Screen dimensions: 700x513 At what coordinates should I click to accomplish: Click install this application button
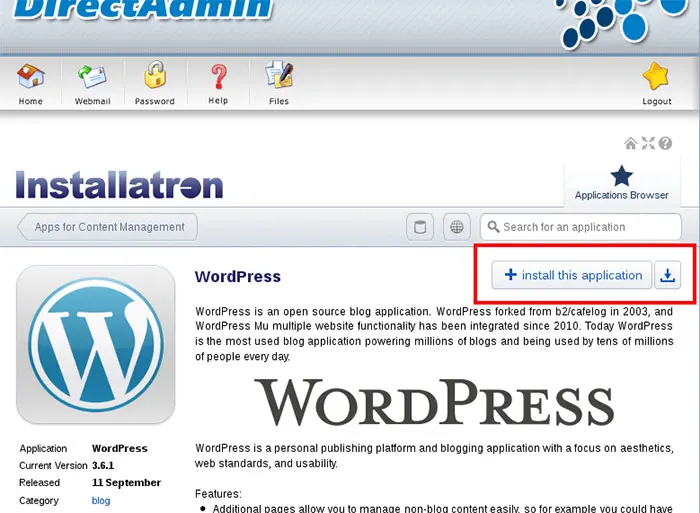point(572,275)
